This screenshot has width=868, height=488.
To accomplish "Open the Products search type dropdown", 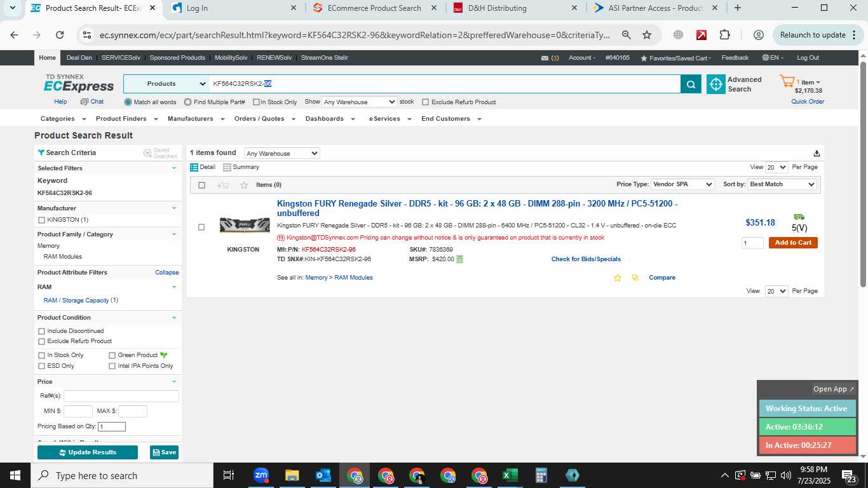I will tap(166, 84).
